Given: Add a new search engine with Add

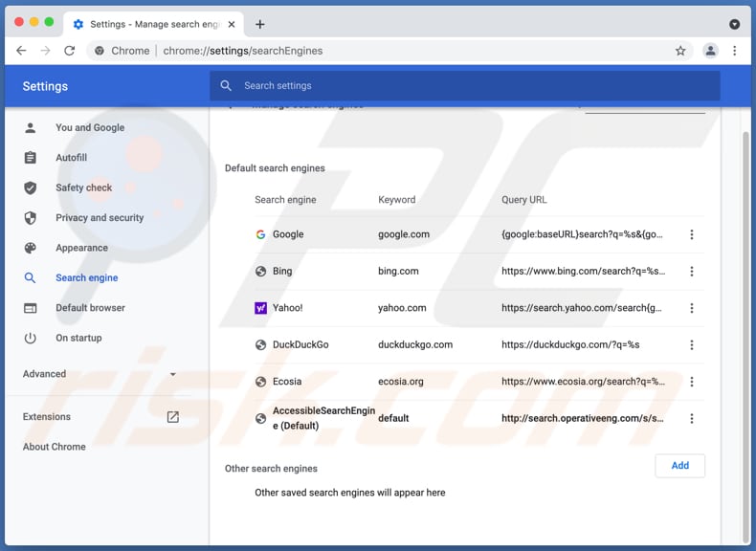Looking at the screenshot, I should (679, 466).
